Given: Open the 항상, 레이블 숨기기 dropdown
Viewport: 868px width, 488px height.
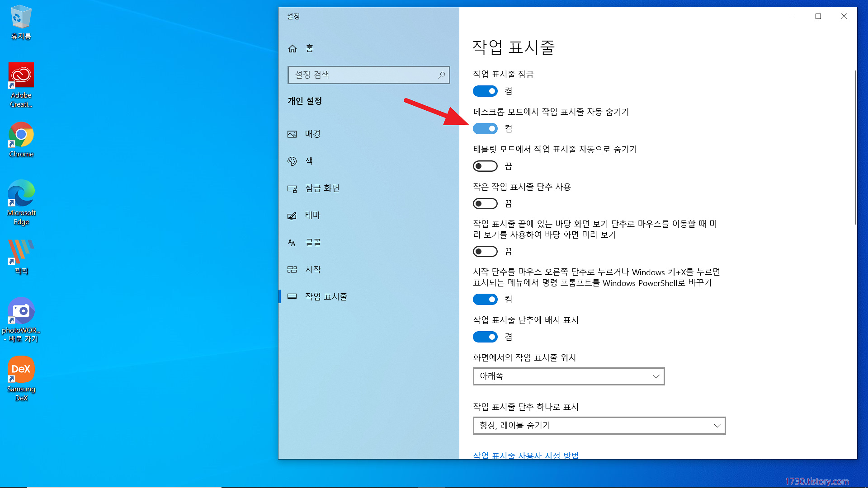Looking at the screenshot, I should pos(599,426).
